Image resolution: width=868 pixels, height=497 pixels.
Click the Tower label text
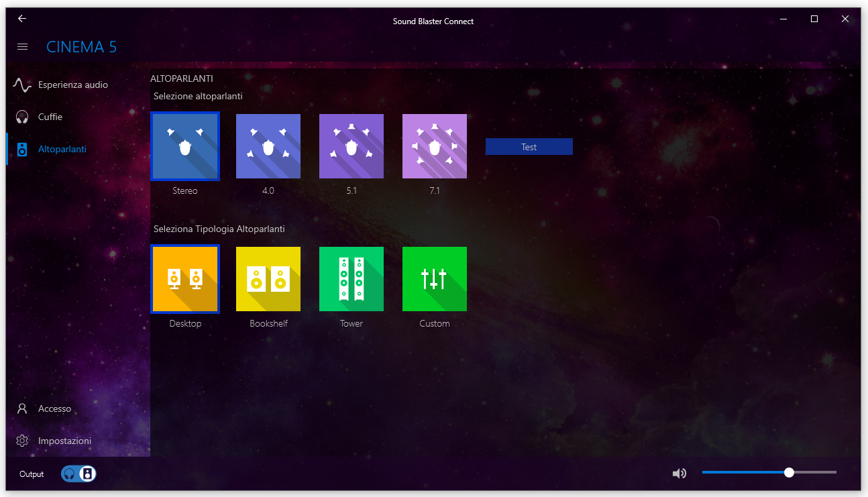pyautogui.click(x=351, y=324)
